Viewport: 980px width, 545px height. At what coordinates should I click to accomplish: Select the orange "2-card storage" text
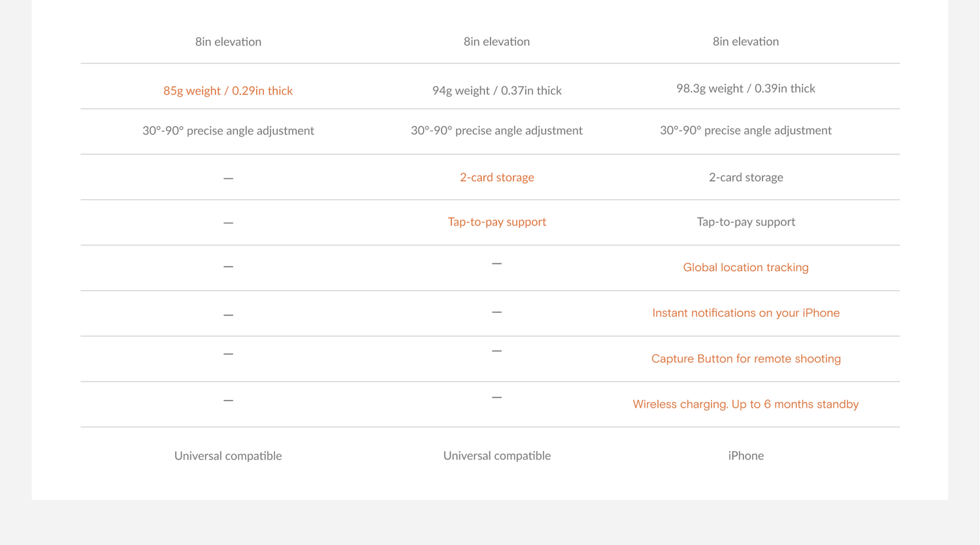tap(497, 177)
